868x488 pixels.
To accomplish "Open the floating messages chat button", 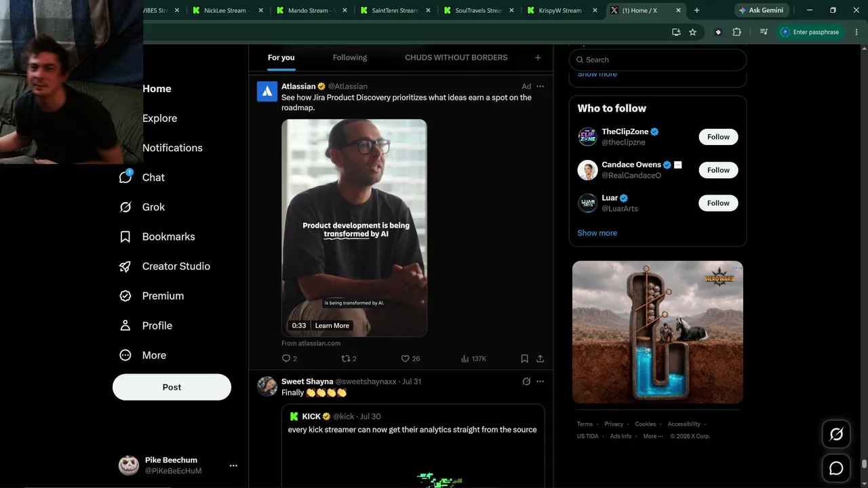I will [x=836, y=468].
